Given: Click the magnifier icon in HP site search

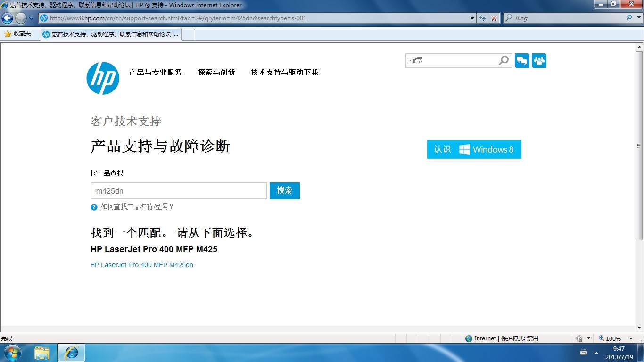Looking at the screenshot, I should (504, 60).
